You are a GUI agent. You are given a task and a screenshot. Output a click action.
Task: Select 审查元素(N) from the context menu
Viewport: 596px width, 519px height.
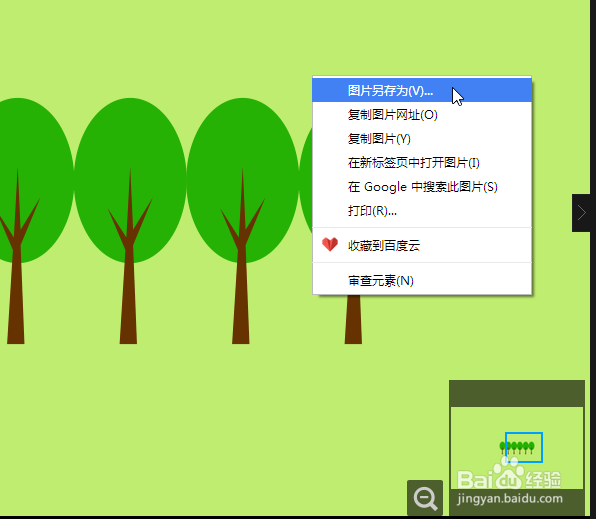tap(422, 281)
